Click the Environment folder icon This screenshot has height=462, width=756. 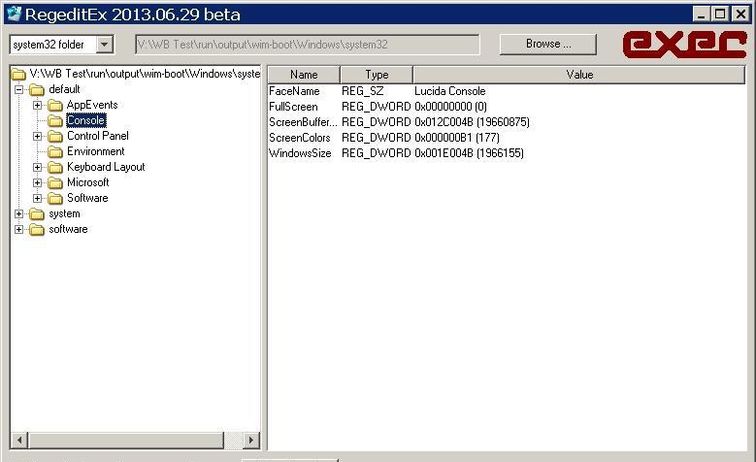point(56,151)
